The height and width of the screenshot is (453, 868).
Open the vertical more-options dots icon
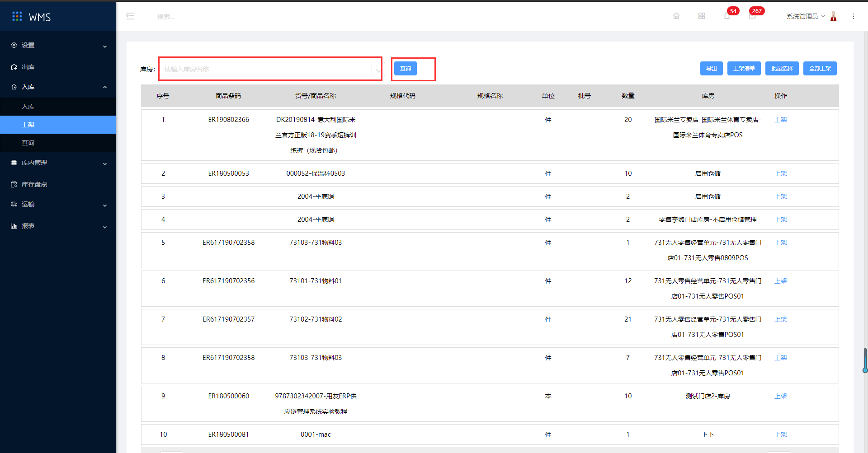pyautogui.click(x=854, y=16)
